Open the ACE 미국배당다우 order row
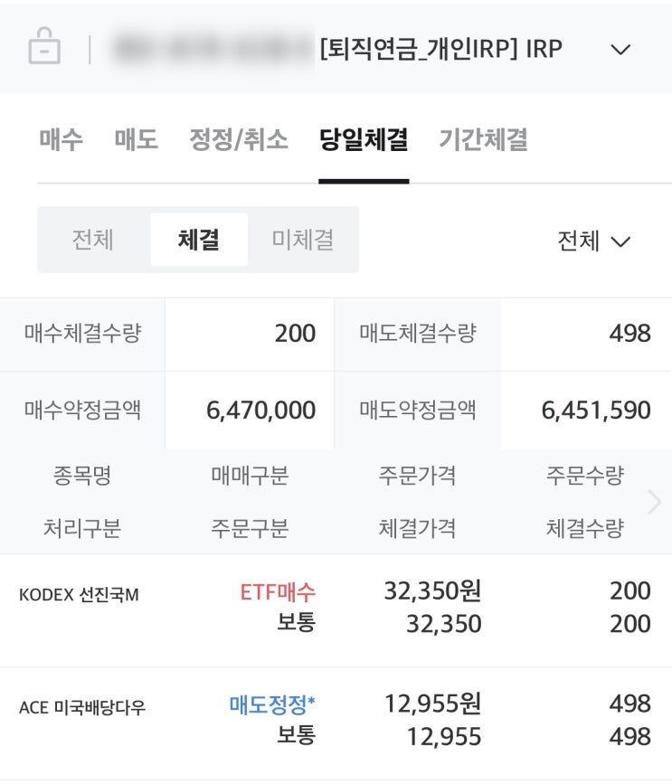 click(x=82, y=708)
